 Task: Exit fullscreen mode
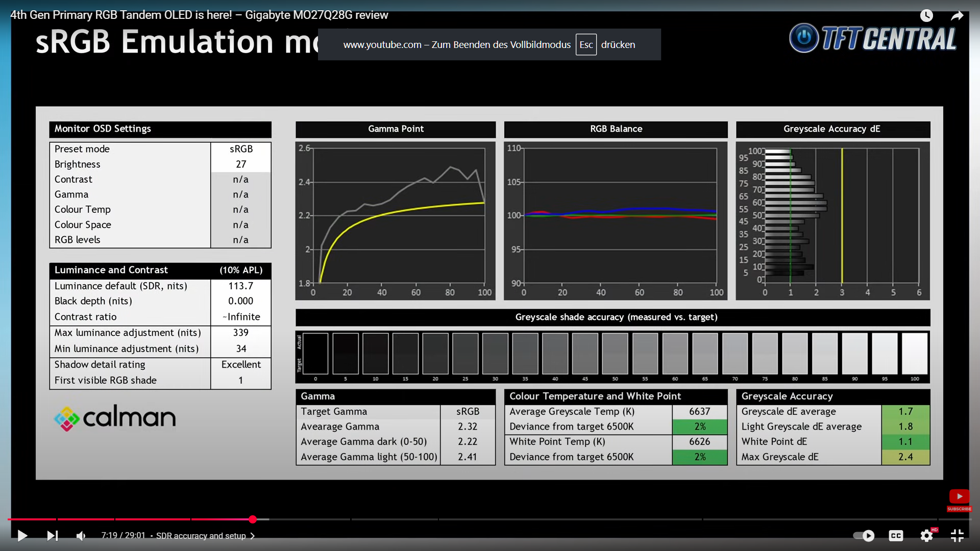point(957,536)
